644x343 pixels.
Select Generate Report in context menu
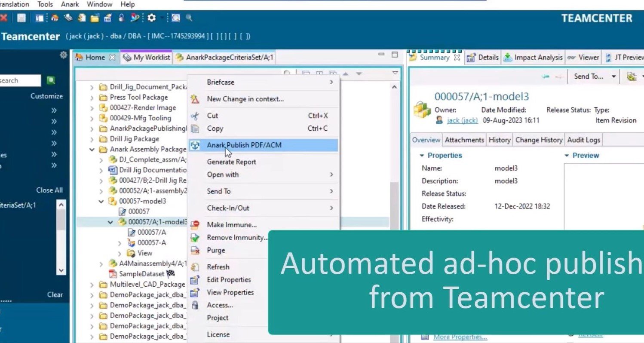point(263,162)
